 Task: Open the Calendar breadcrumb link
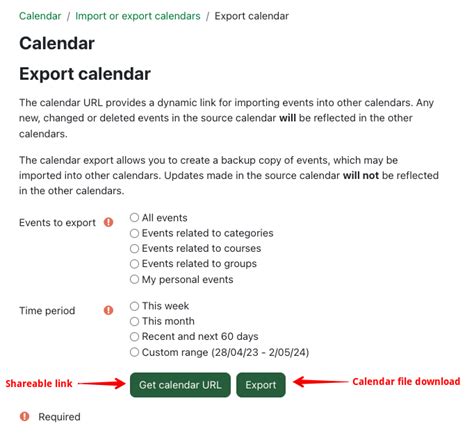click(x=40, y=16)
